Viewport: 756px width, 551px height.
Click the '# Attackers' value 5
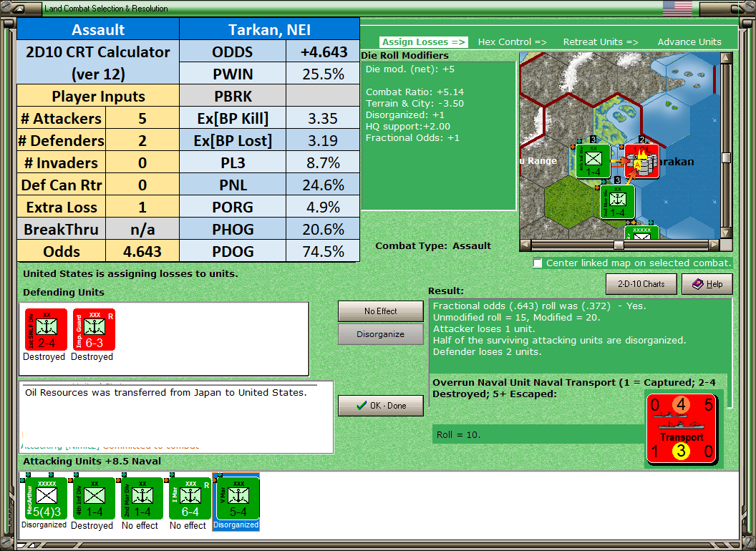click(142, 119)
